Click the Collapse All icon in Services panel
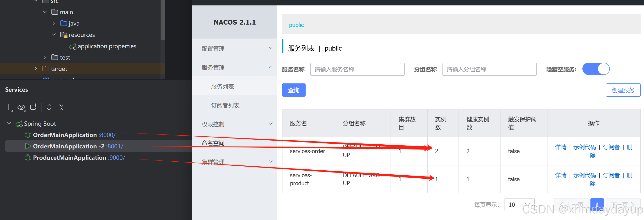 (61, 107)
